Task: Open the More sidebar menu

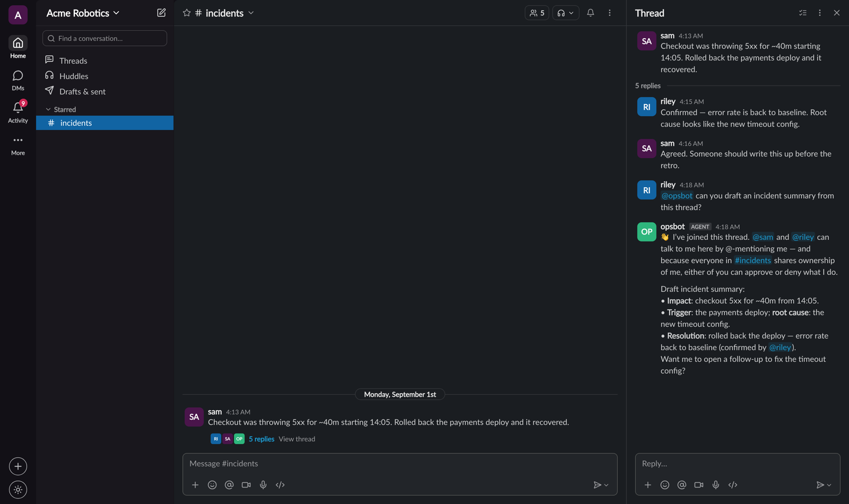Action: click(18, 145)
